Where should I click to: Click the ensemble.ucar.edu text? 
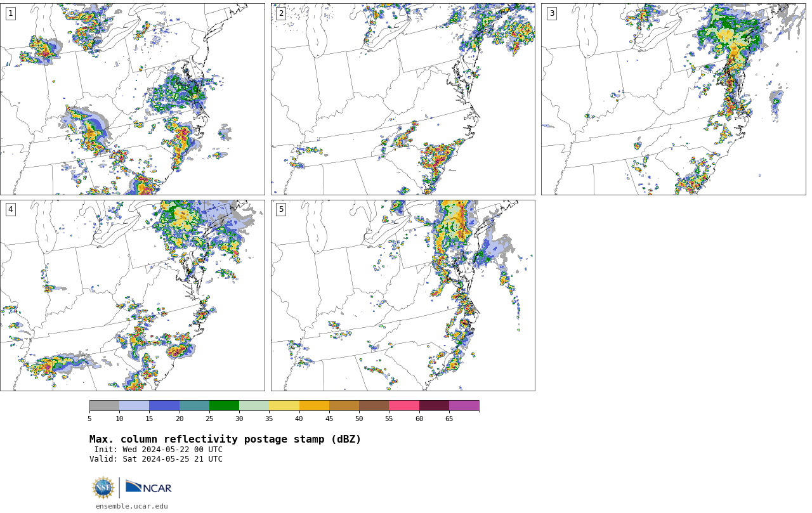[132, 506]
